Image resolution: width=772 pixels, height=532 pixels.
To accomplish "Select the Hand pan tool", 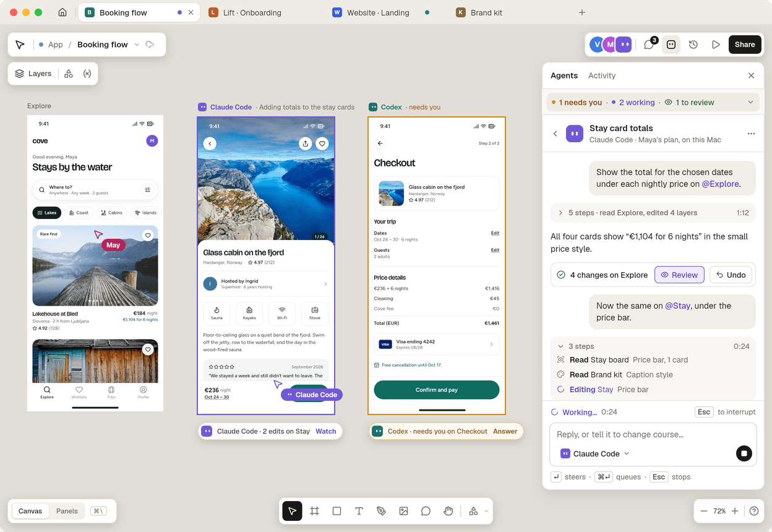I will pos(448,511).
